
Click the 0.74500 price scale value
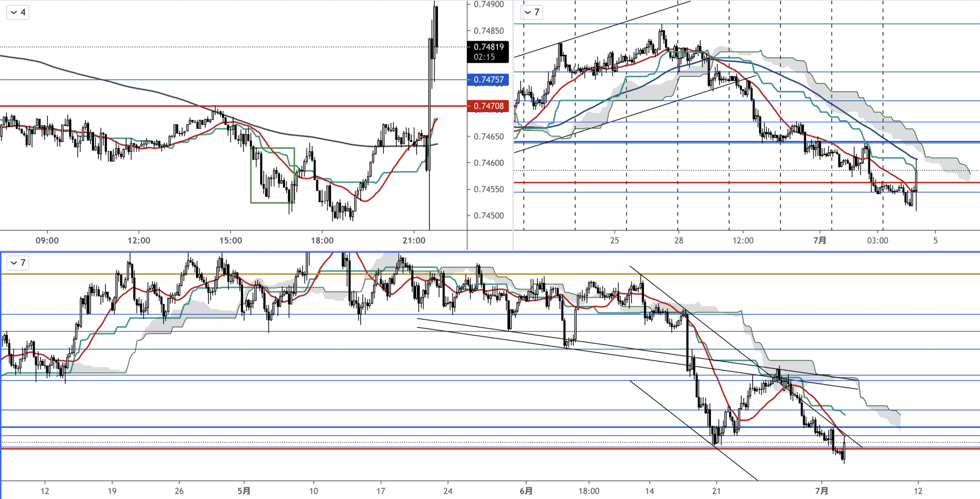tap(489, 216)
